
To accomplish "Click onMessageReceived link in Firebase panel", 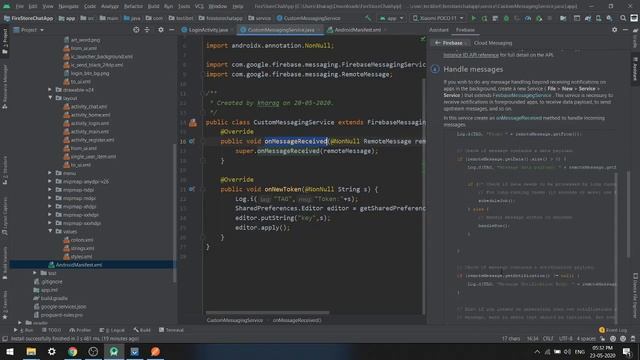I will pyautogui.click(x=519, y=118).
